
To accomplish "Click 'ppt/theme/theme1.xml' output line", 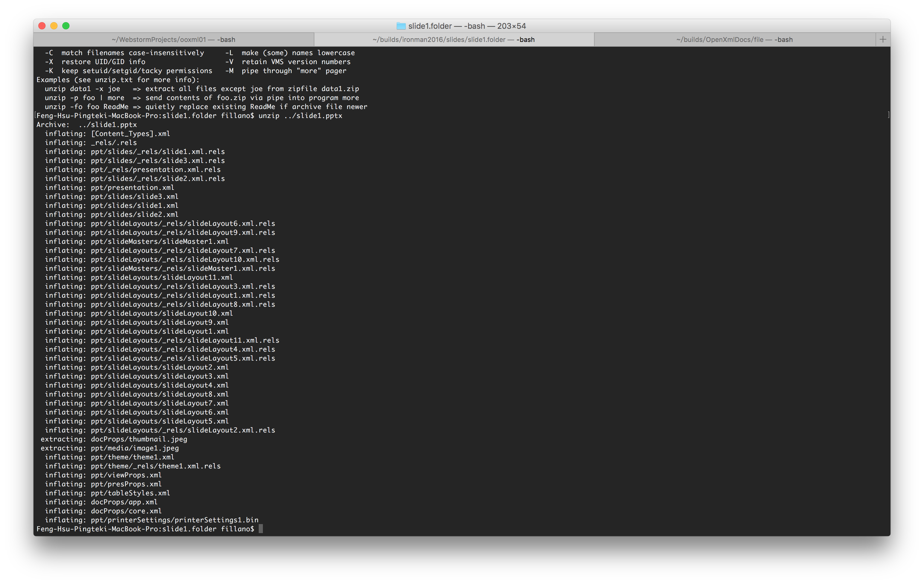I will (x=109, y=457).
